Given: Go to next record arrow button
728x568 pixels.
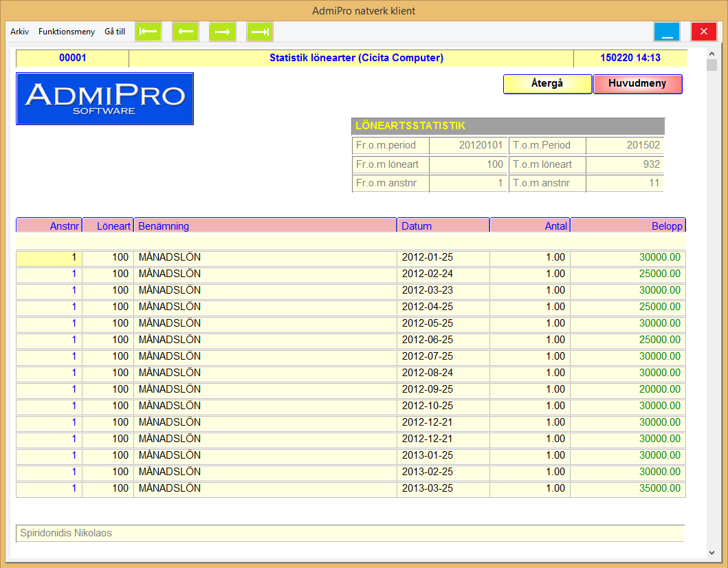Looking at the screenshot, I should [x=222, y=32].
